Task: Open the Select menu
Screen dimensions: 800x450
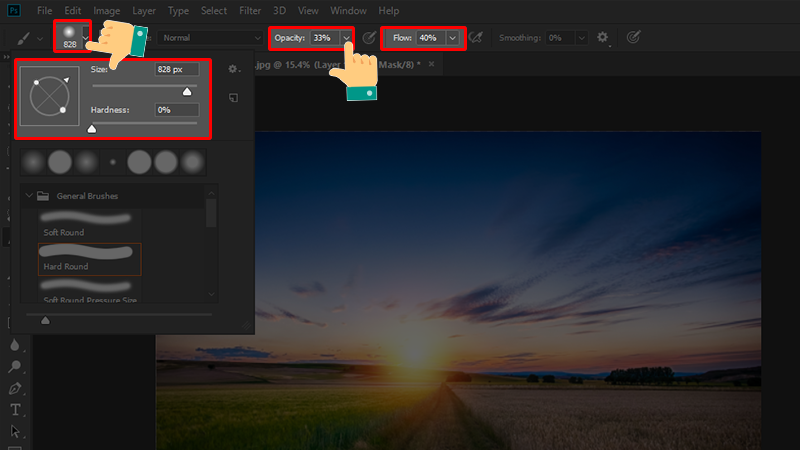Action: [x=214, y=11]
